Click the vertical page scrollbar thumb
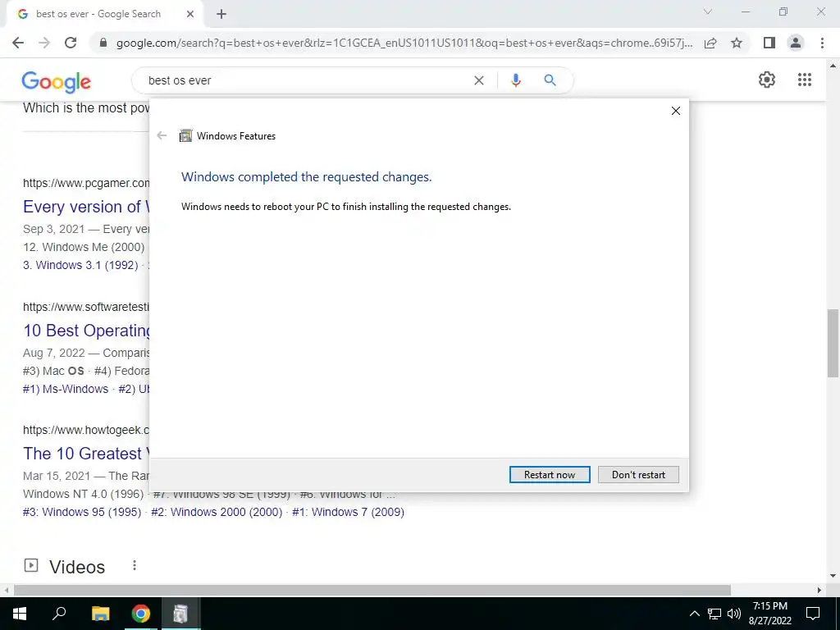840x630 pixels. pos(833,343)
